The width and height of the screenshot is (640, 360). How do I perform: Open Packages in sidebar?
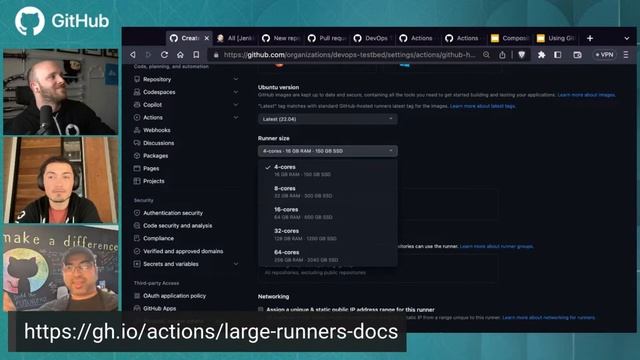pos(155,156)
